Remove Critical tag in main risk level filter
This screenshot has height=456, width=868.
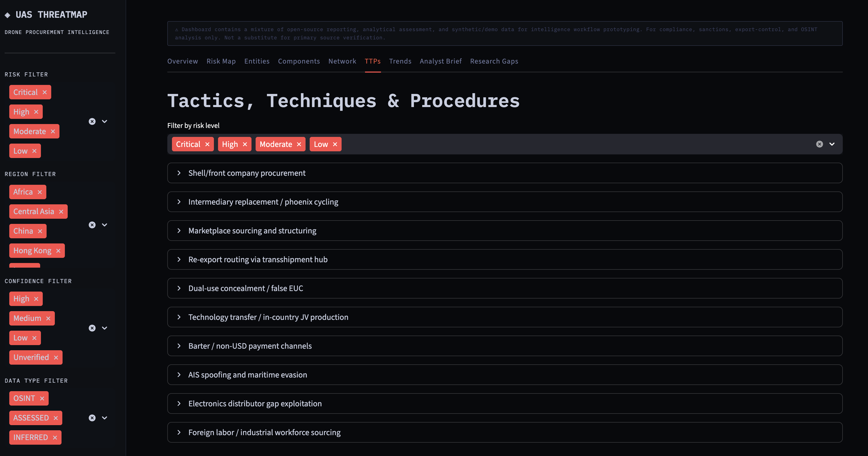click(x=207, y=144)
